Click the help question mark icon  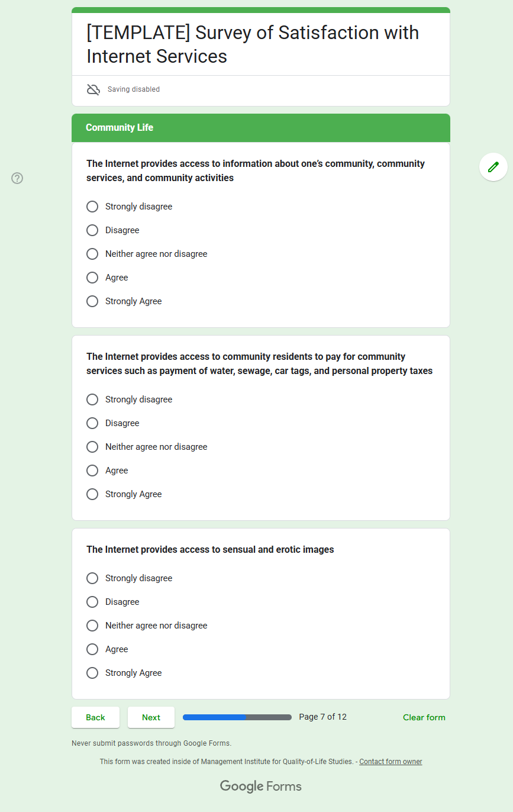17,178
